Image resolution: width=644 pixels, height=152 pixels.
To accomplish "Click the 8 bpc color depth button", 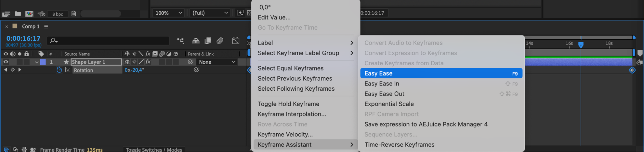I will coord(58,14).
